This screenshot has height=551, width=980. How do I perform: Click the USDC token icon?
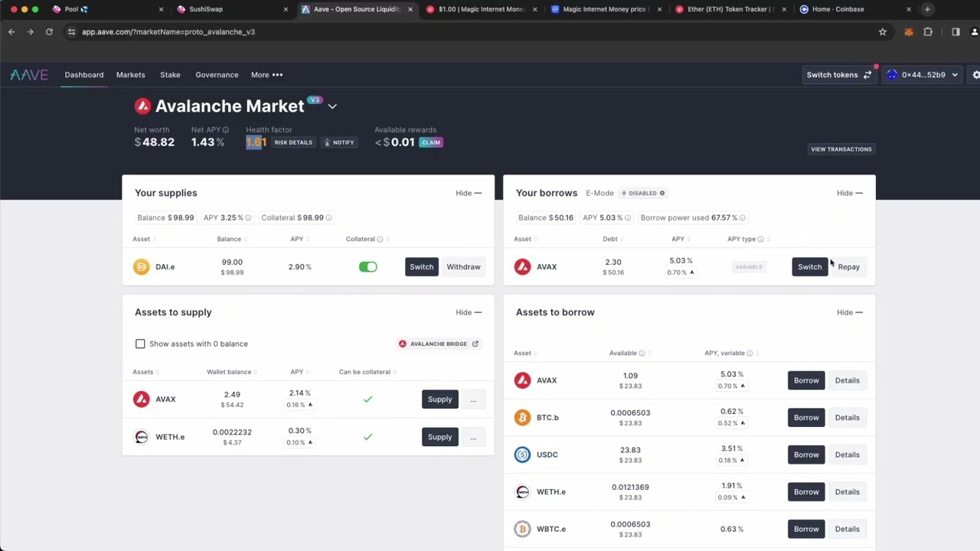pyautogui.click(x=522, y=455)
